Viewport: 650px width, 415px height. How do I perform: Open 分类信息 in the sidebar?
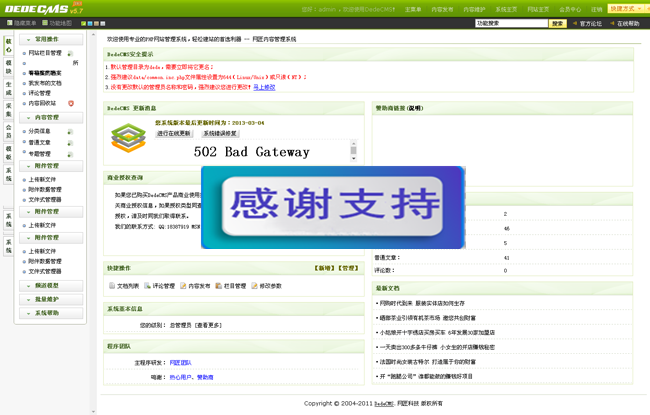pos(39,131)
